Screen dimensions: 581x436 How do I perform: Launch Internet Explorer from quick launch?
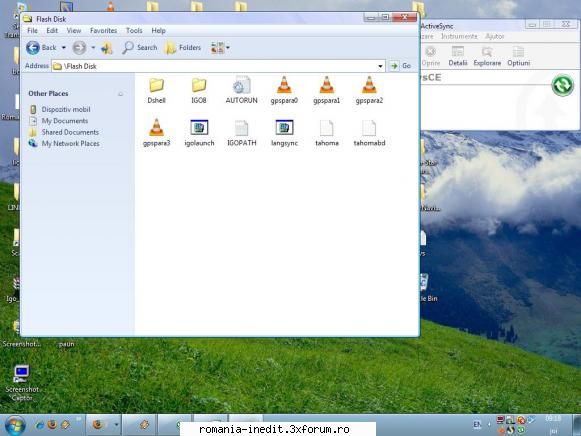pyautogui.click(x=39, y=425)
